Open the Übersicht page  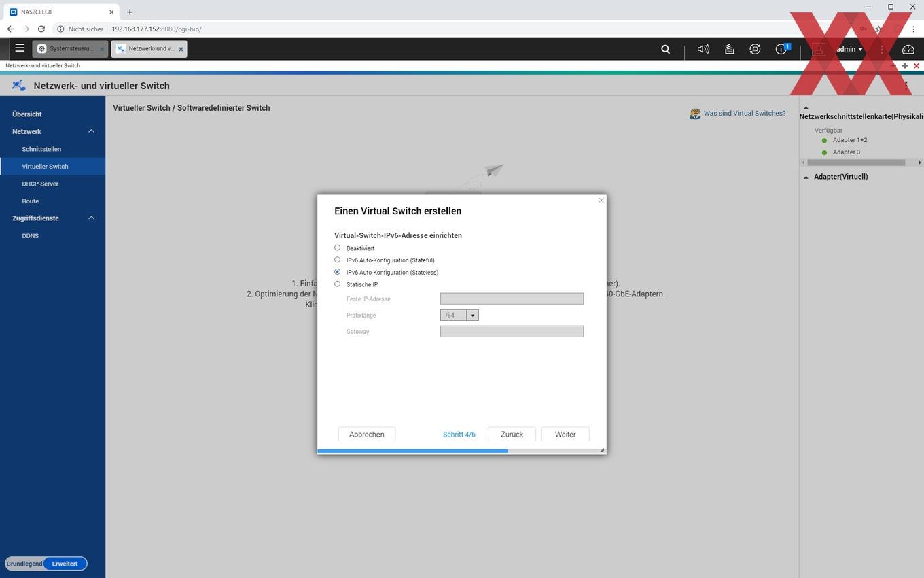coord(27,114)
